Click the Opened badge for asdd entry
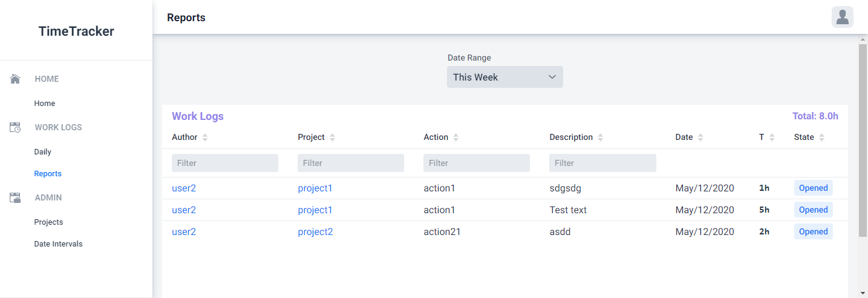 point(813,232)
